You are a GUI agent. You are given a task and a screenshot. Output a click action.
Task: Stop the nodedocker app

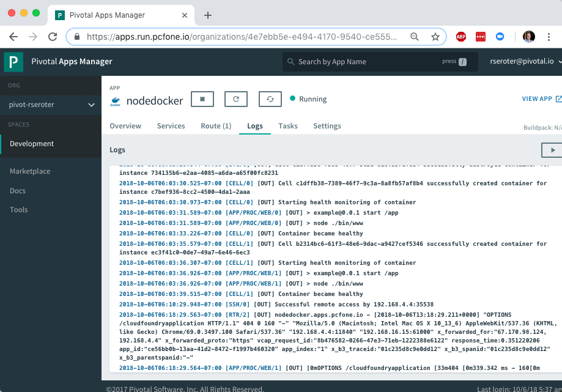tap(202, 99)
